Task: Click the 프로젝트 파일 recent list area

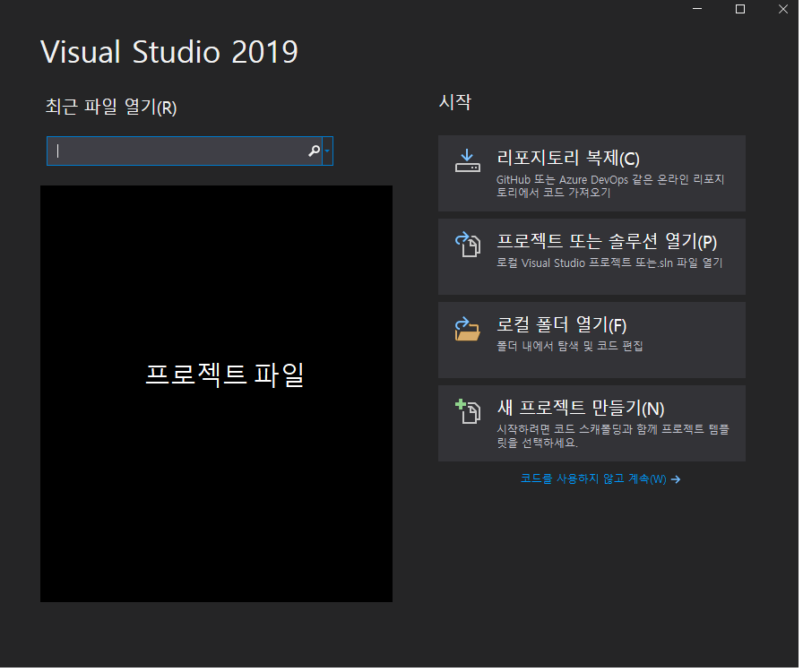Action: 218,395
